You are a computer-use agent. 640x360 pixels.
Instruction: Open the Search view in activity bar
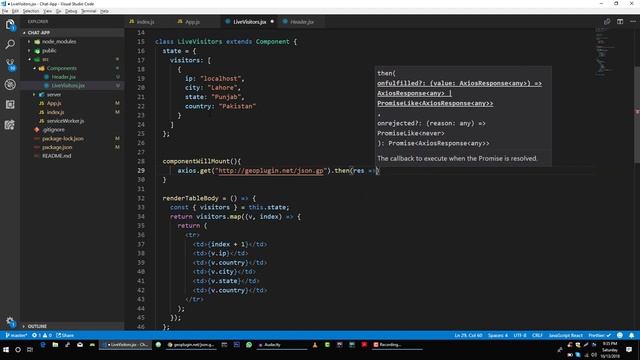point(10,44)
